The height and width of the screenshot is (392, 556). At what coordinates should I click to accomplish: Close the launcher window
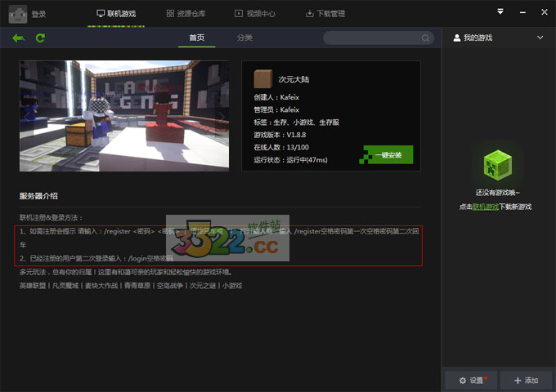point(545,12)
